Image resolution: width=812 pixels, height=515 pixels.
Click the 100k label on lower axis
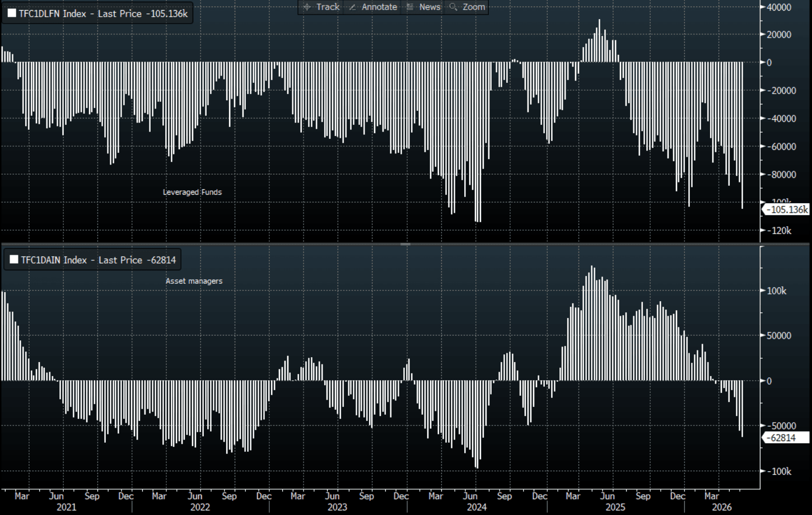(x=777, y=291)
